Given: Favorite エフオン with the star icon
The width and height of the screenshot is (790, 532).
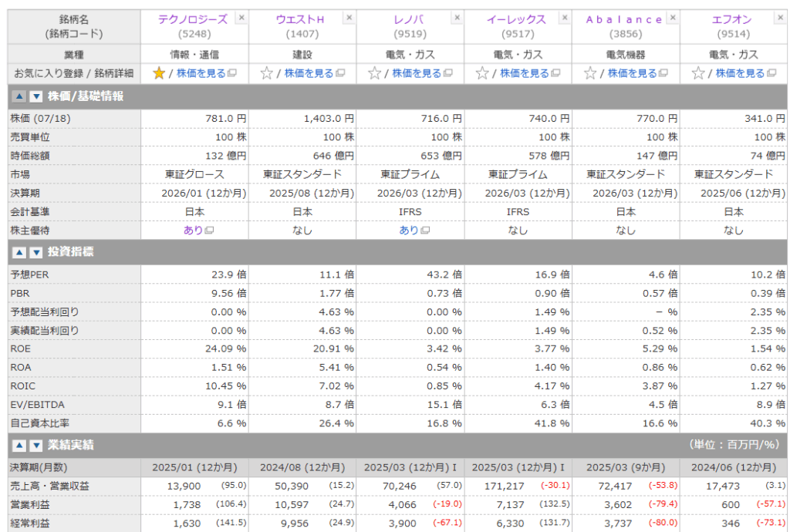Looking at the screenshot, I should pos(697,73).
